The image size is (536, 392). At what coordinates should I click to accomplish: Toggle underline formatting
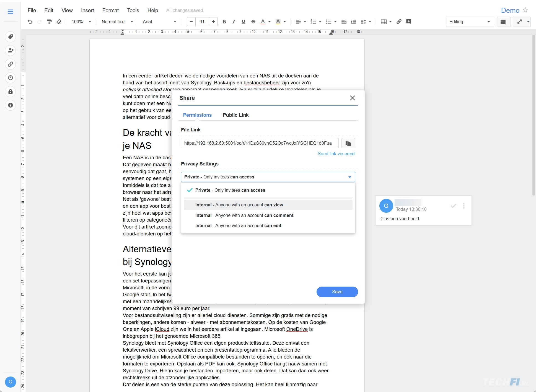[244, 22]
